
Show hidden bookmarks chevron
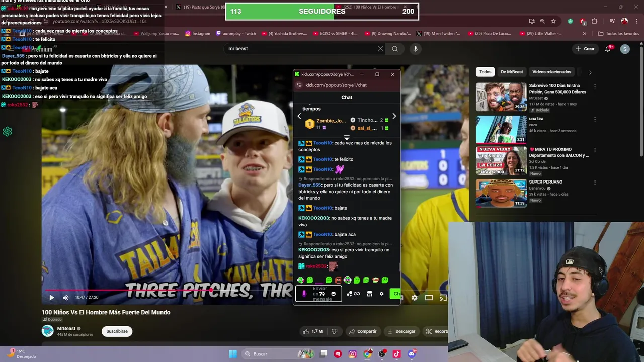[x=584, y=34]
